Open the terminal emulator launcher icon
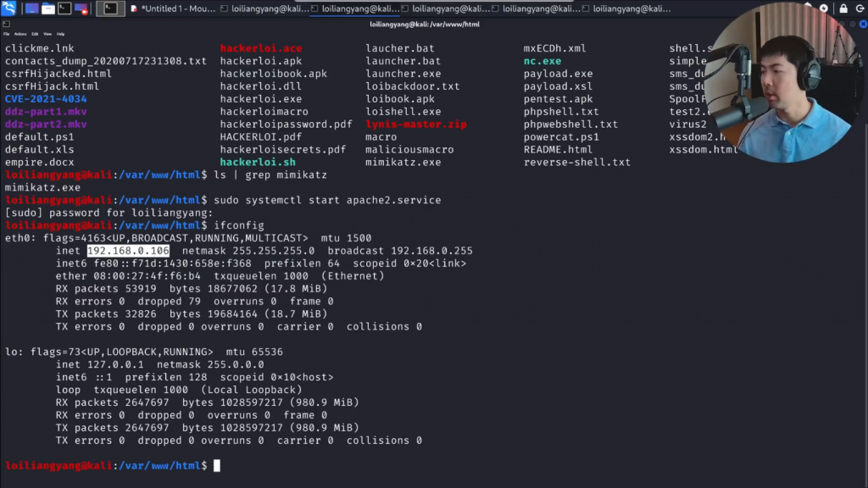Screen dimensions: 868x488 [x=64, y=8]
